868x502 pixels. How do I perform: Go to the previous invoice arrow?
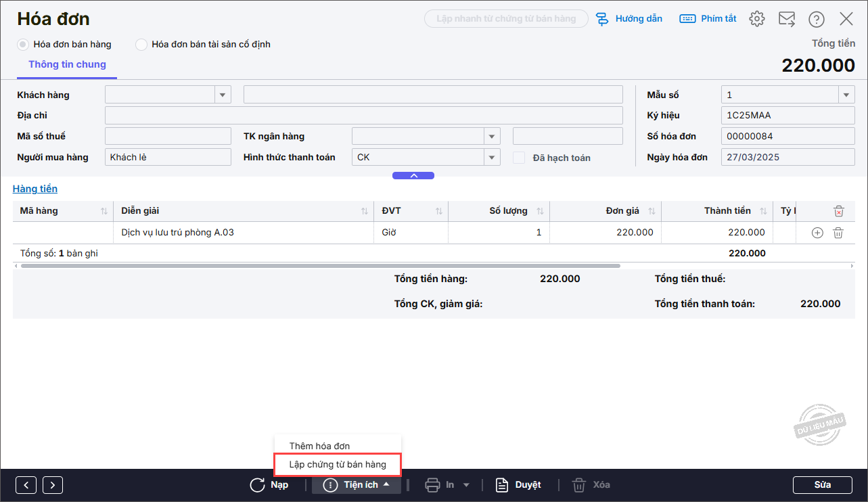(x=26, y=484)
